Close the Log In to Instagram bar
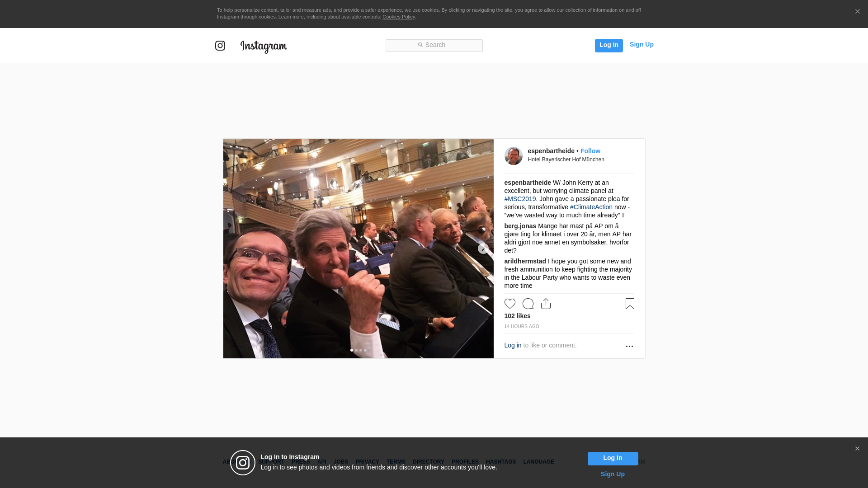This screenshot has width=868, height=488. tap(857, 449)
